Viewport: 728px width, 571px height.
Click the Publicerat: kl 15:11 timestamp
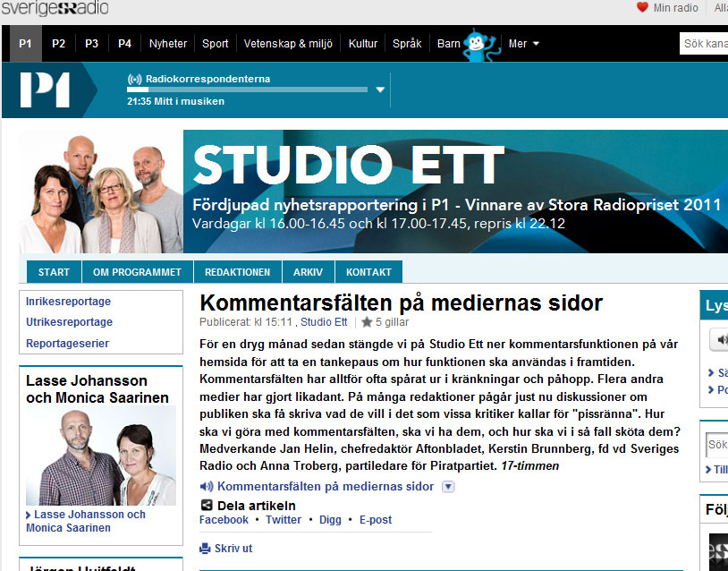[x=246, y=322]
